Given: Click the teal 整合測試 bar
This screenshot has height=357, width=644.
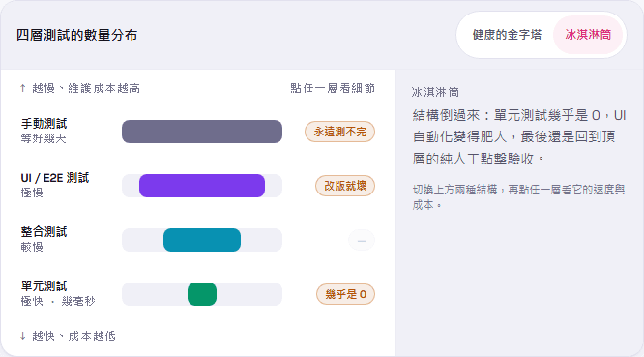Looking at the screenshot, I should coord(202,240).
